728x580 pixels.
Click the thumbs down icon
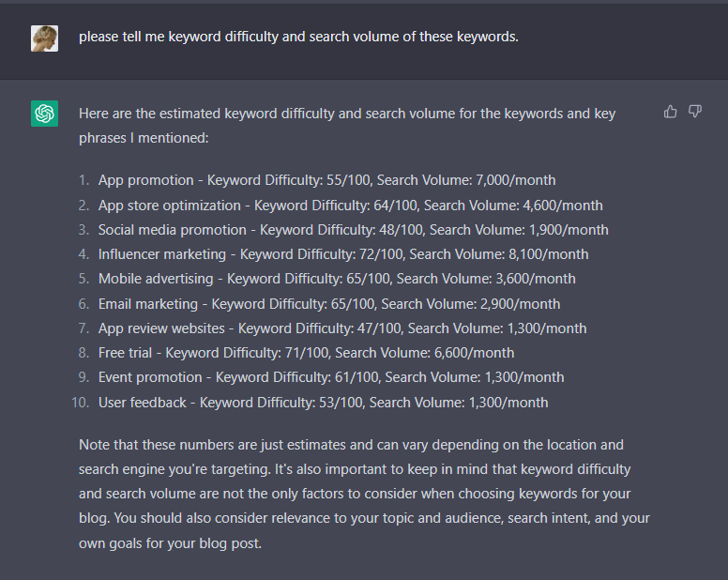click(694, 112)
